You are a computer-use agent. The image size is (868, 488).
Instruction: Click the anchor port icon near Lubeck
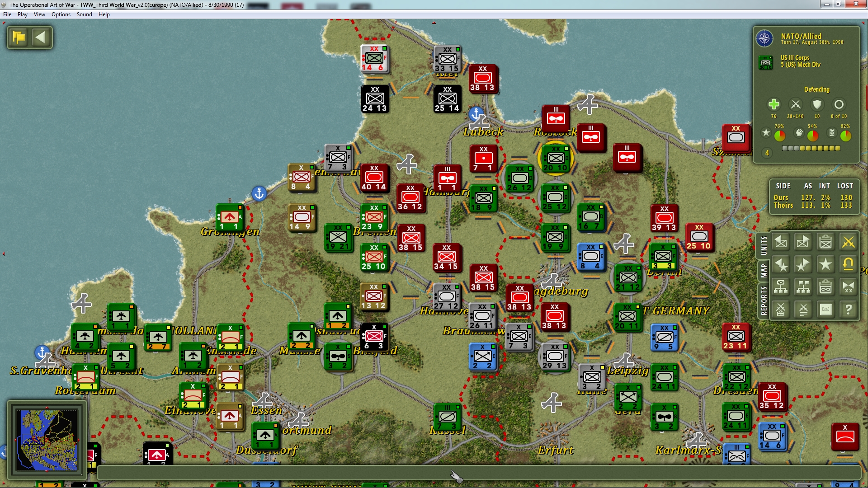click(476, 113)
